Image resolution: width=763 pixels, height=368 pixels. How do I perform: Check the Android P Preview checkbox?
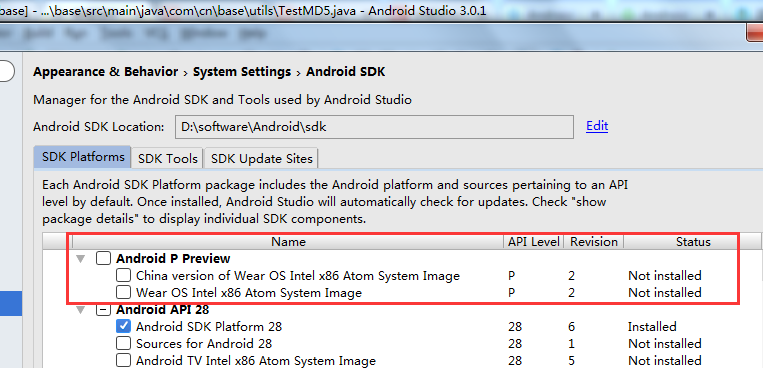coord(104,258)
